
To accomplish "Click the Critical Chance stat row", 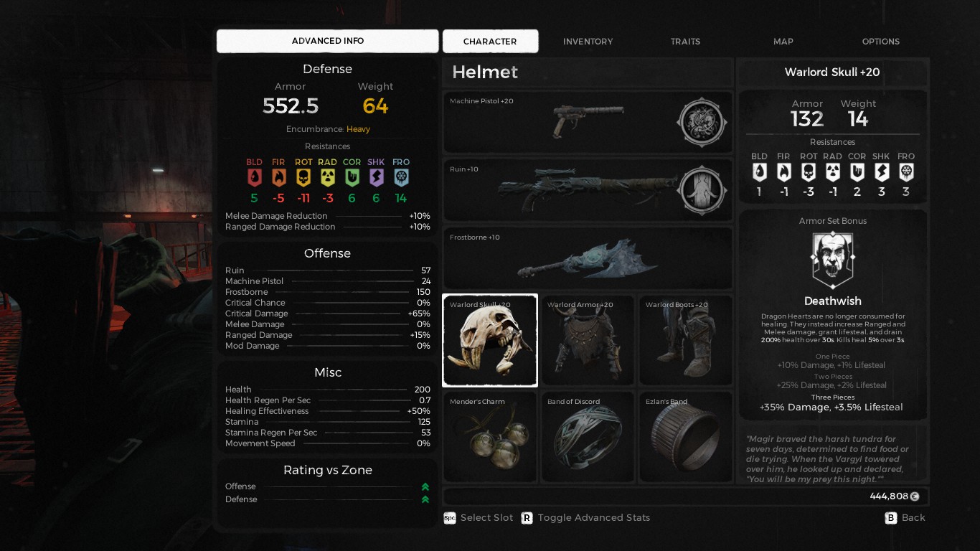I will [328, 303].
